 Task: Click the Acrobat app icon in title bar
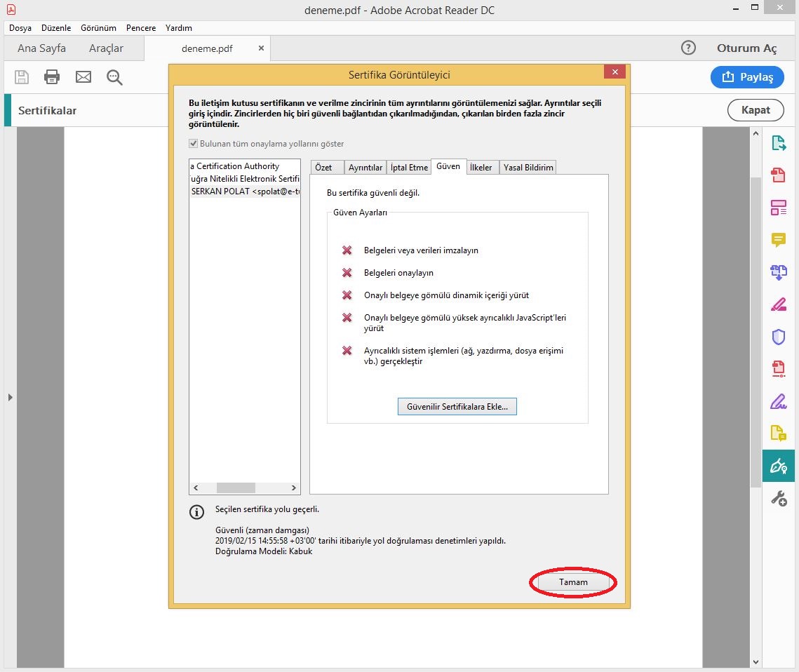(11, 9)
